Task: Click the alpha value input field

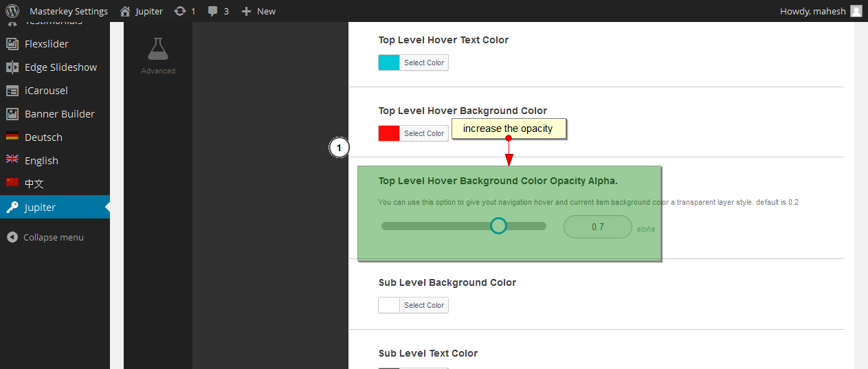Action: (597, 227)
